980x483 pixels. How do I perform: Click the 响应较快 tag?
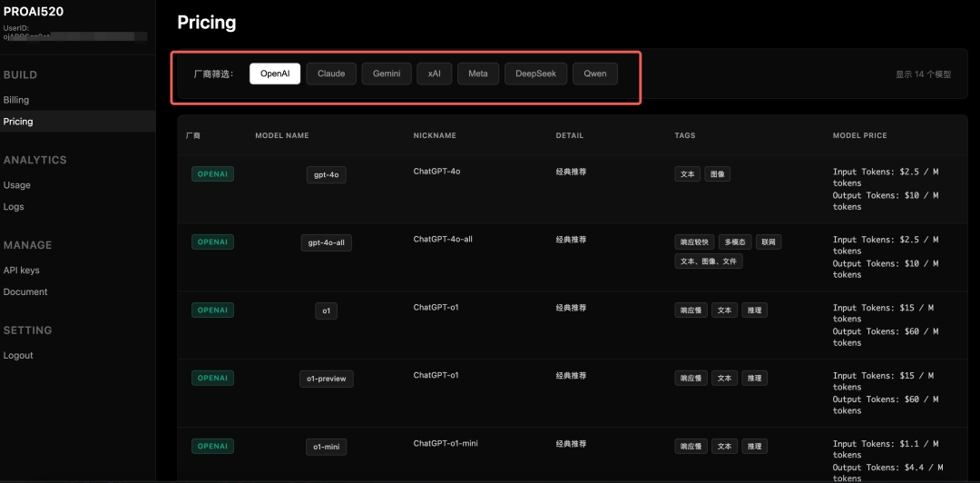(694, 242)
